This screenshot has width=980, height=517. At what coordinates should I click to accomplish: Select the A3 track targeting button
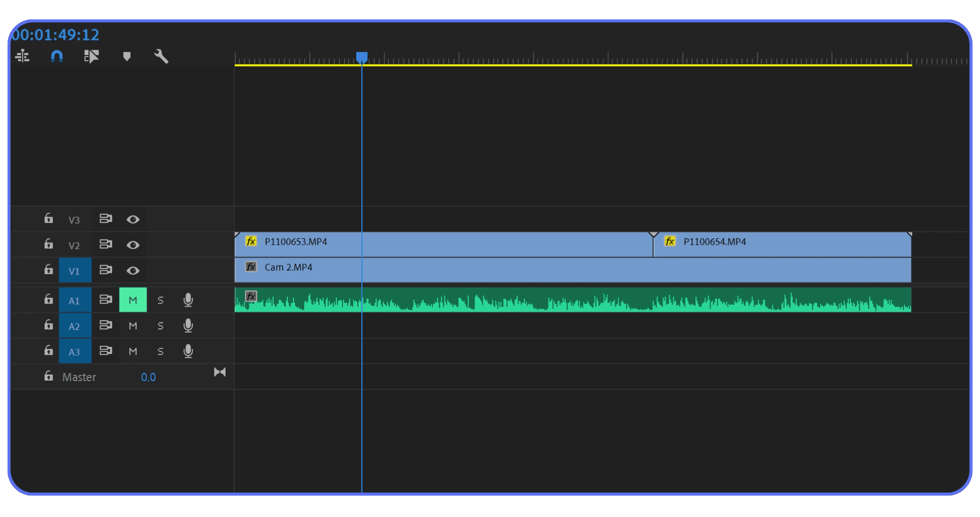point(75,351)
